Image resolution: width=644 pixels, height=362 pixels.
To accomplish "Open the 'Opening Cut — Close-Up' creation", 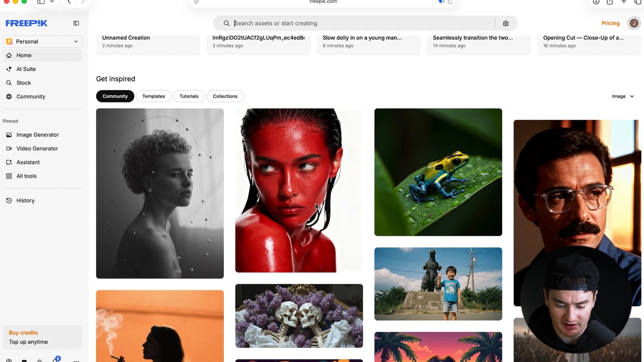I will pyautogui.click(x=589, y=44).
